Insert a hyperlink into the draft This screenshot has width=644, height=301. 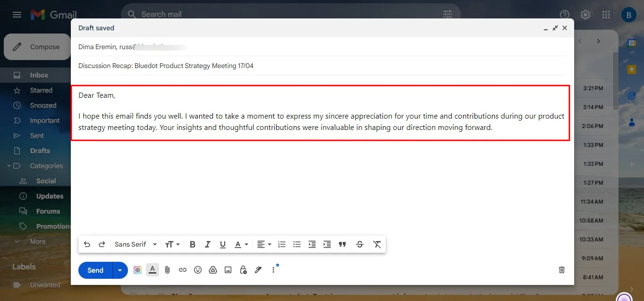(x=182, y=269)
